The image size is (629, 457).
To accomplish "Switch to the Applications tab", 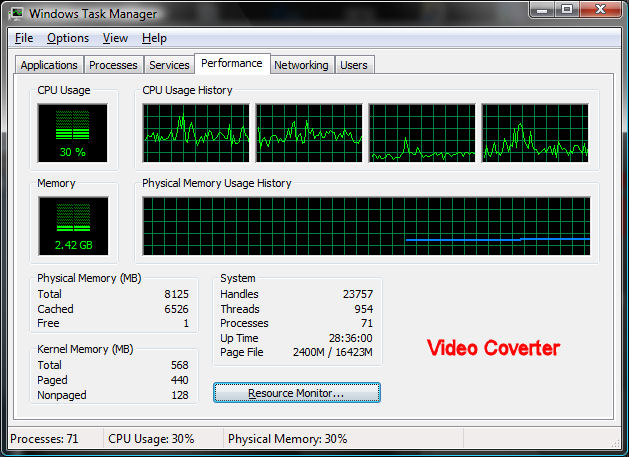I will click(x=49, y=65).
